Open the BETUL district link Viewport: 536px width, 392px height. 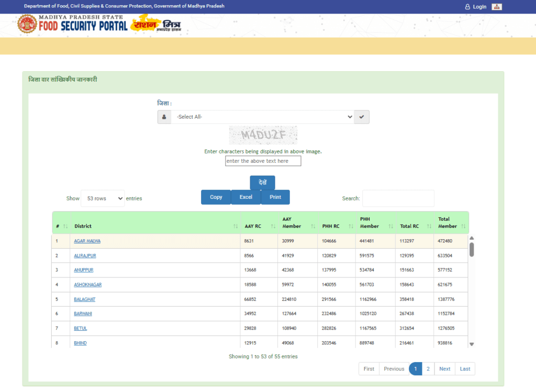pos(80,329)
